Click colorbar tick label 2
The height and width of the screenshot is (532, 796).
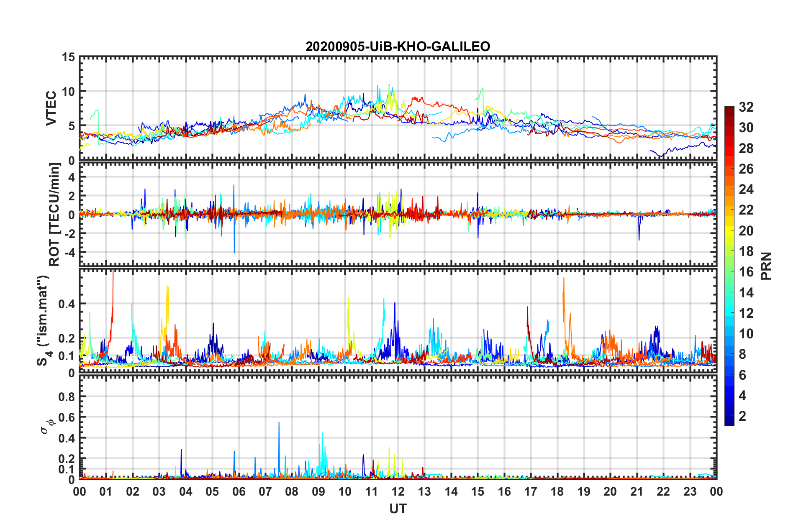point(742,416)
